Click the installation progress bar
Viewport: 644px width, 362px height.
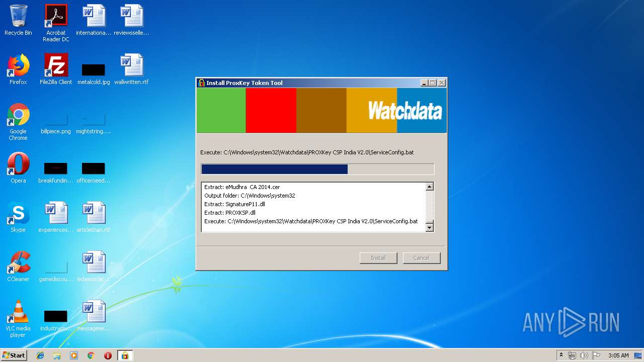317,169
